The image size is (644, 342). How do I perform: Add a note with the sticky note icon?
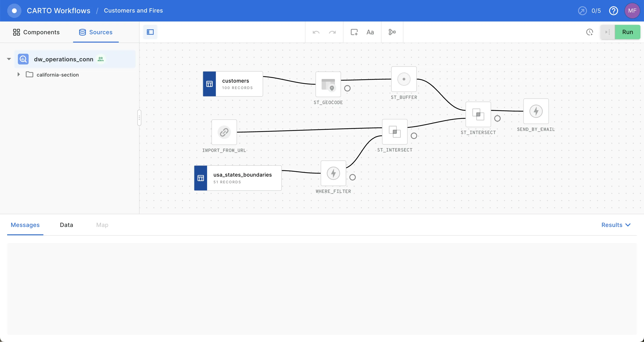pos(354,32)
